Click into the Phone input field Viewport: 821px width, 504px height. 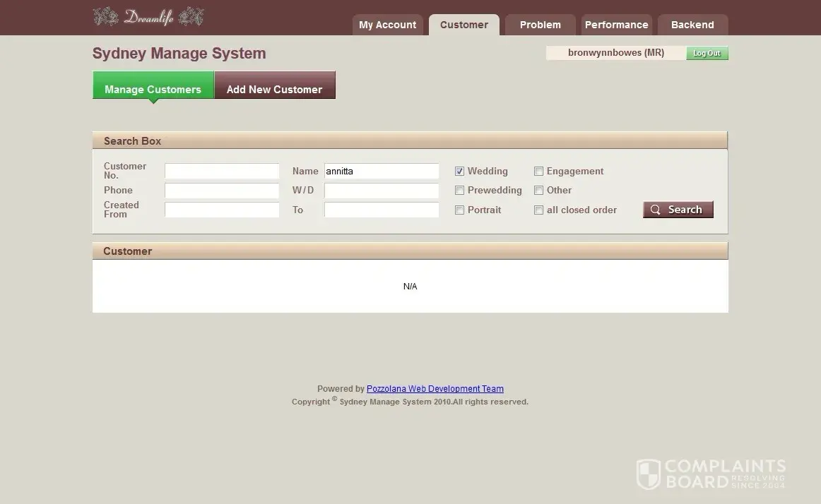[222, 191]
